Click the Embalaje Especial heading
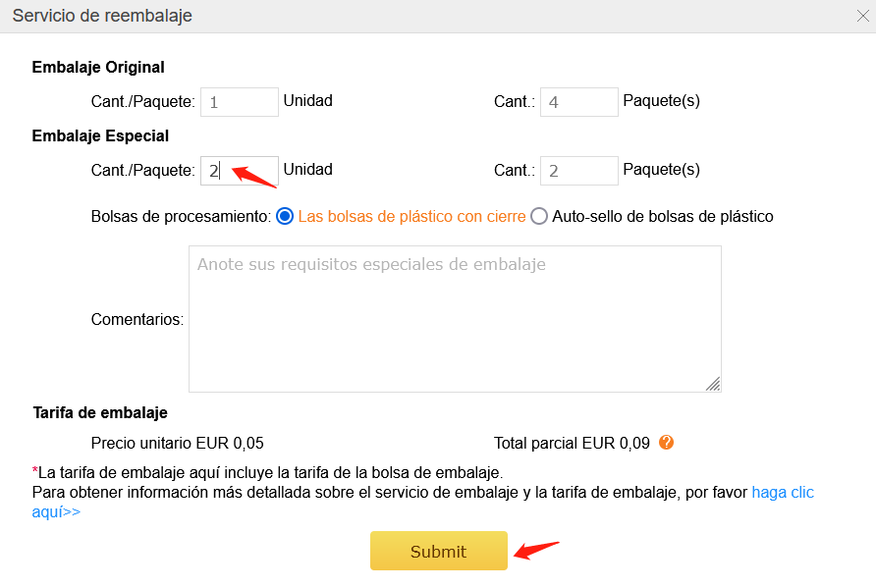 click(x=100, y=135)
